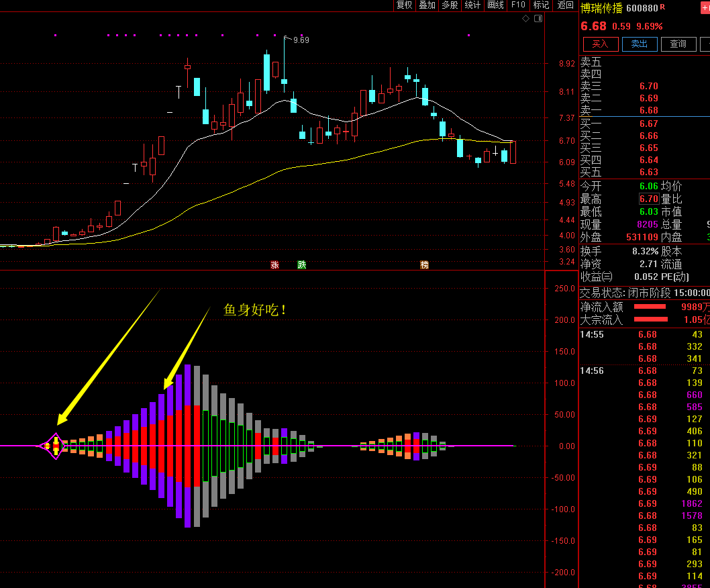Click the 标记 mark button
This screenshot has height=588, width=710.
[541, 5]
